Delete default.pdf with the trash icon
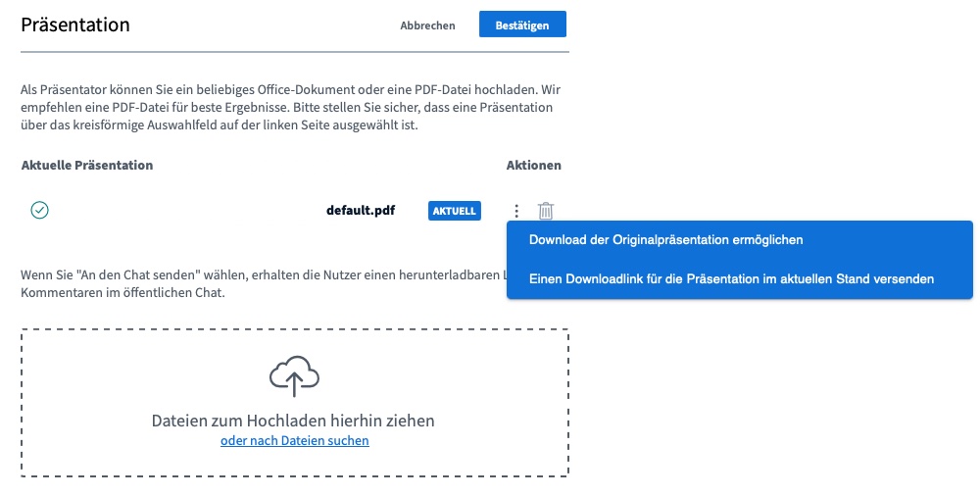980x497 pixels. [546, 211]
